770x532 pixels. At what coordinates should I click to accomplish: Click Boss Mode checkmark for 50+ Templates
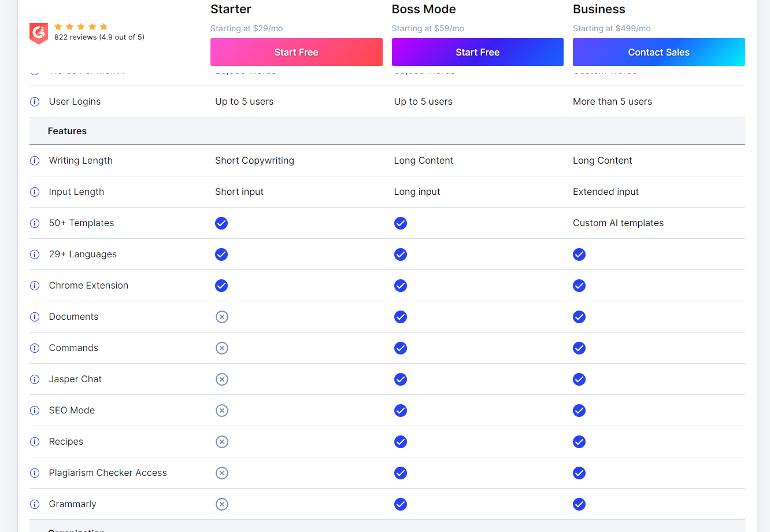click(x=401, y=223)
